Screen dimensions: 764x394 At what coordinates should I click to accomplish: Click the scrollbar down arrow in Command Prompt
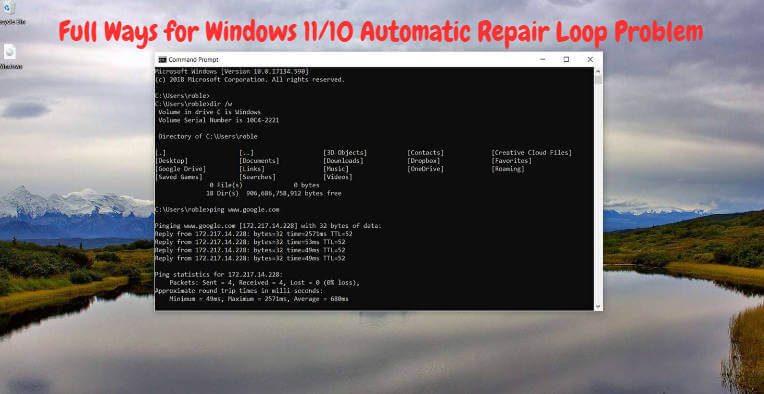click(x=598, y=306)
